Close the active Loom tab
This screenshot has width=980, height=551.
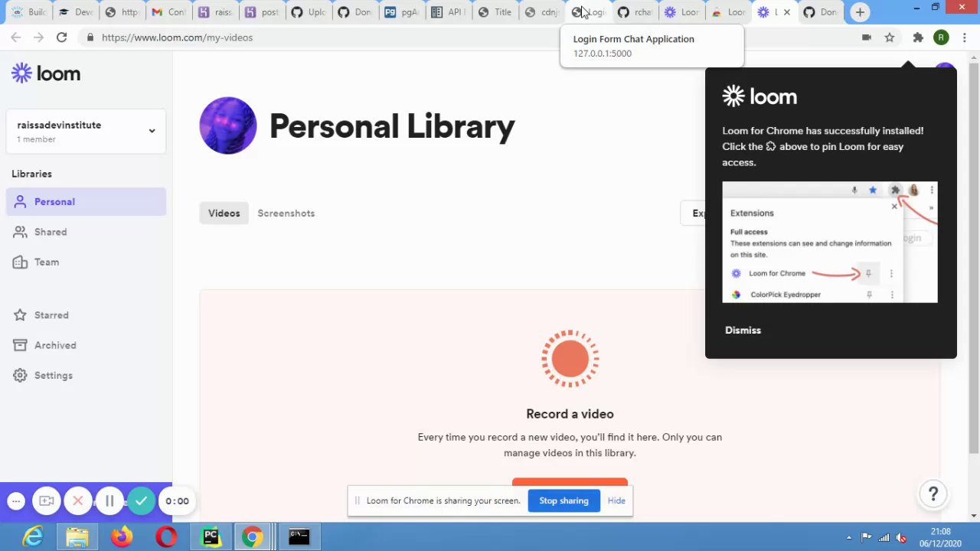pos(786,11)
